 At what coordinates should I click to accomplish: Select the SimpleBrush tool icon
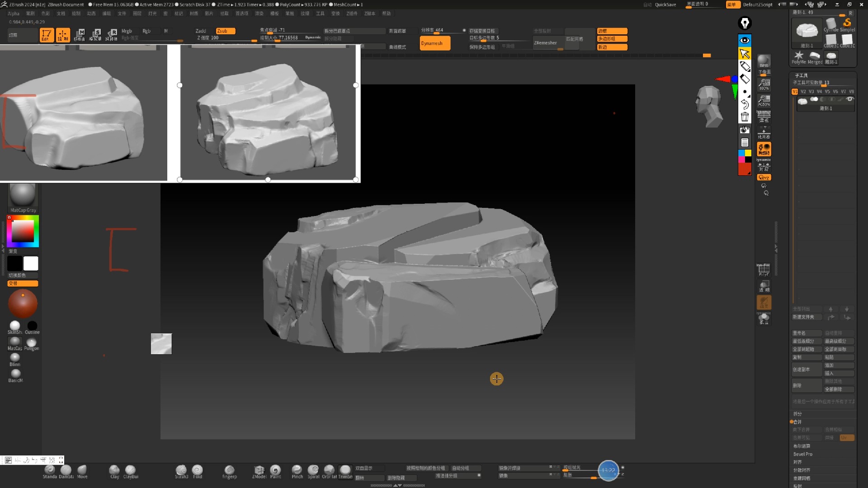pyautogui.click(x=847, y=24)
